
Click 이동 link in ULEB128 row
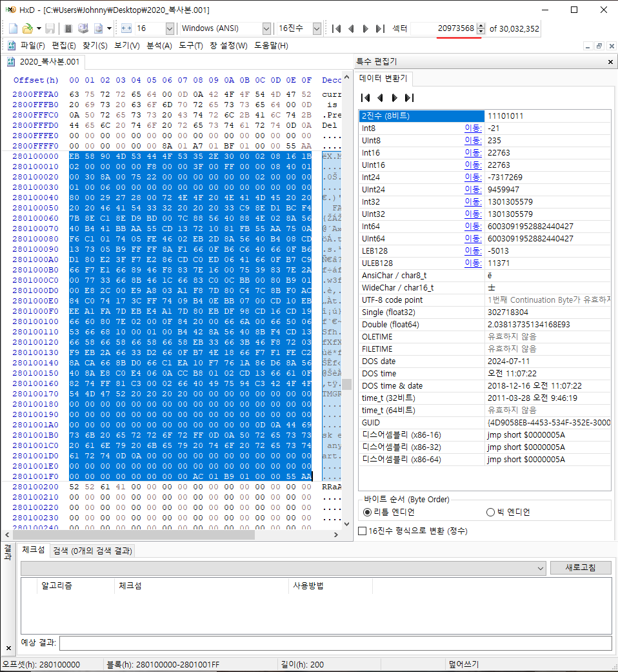[x=473, y=263]
